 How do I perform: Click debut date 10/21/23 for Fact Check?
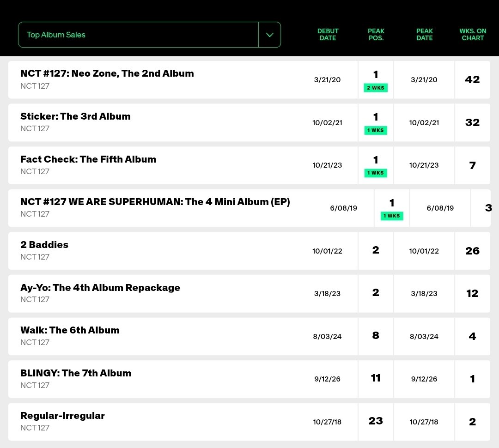coord(327,165)
